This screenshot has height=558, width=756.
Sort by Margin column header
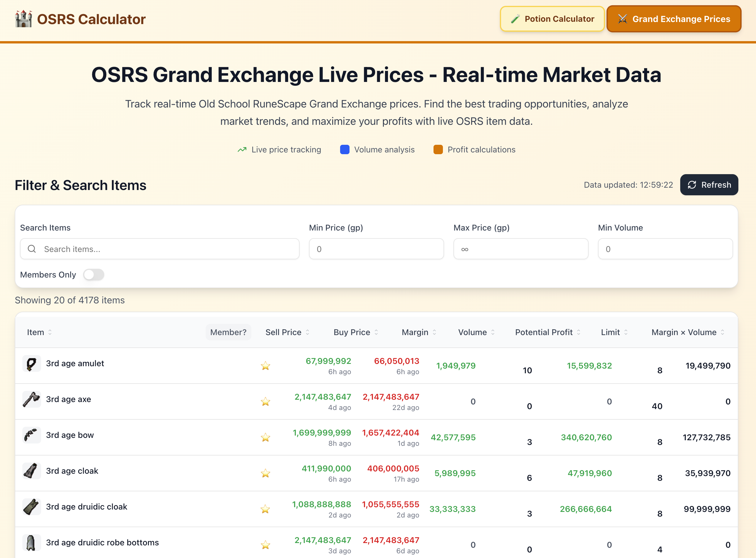click(x=419, y=332)
